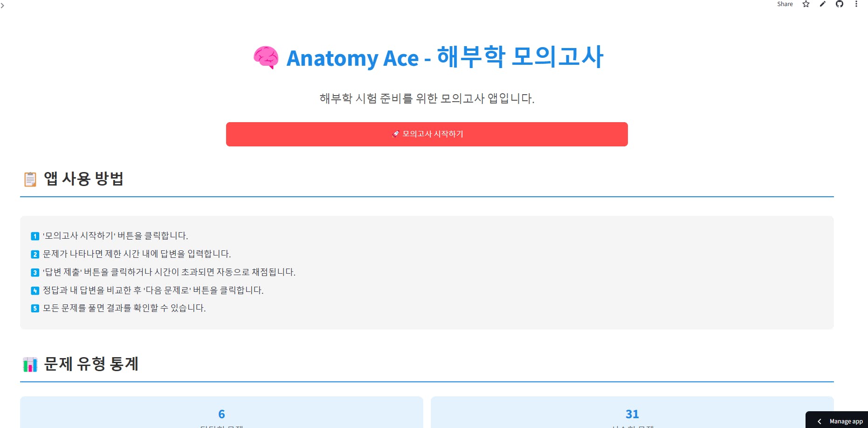Screen dimensions: 868x428
Task: Open the three-dot main menu
Action: coord(856,4)
